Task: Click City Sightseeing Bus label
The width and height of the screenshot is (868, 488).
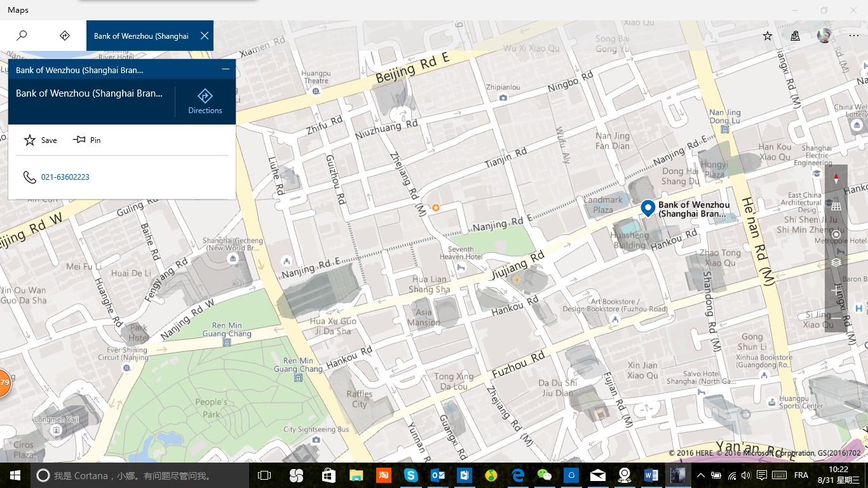Action: 316,430
